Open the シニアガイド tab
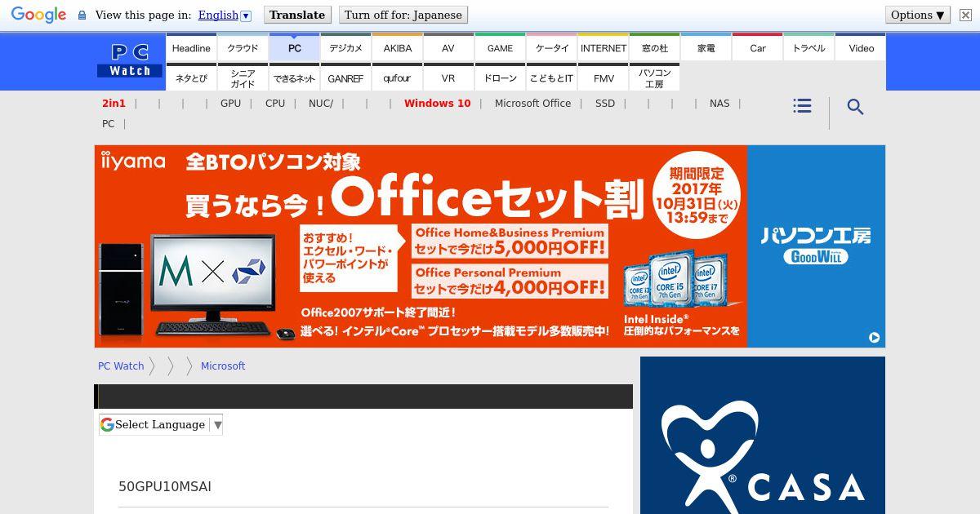This screenshot has height=514, width=980. 243,78
